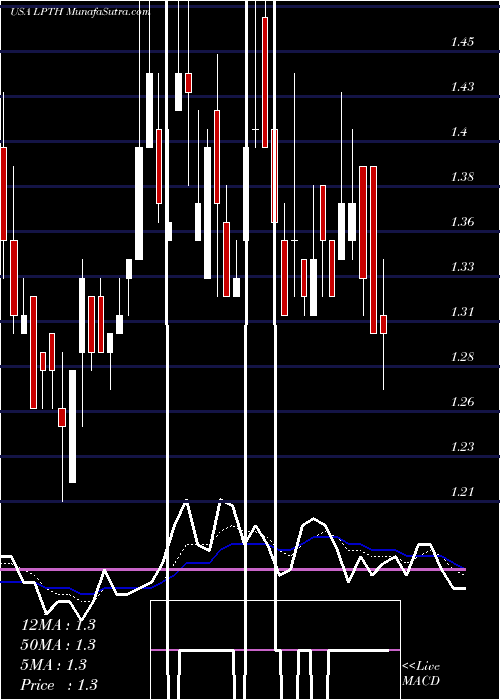
Task: Click the 1.38 price axis label
Action: 462,177
